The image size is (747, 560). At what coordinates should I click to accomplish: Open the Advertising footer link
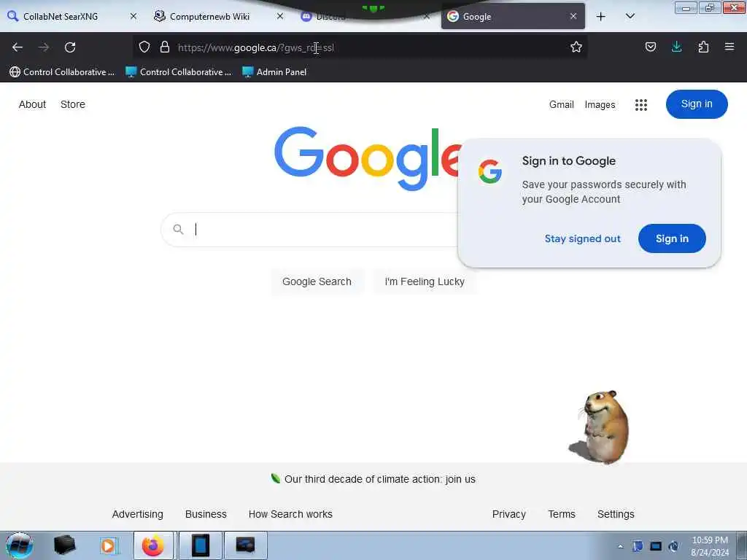click(x=138, y=514)
